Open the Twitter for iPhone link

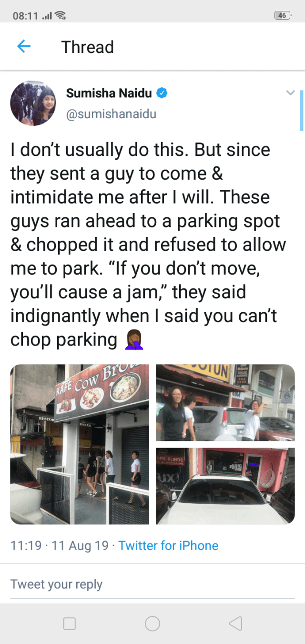coord(168,546)
